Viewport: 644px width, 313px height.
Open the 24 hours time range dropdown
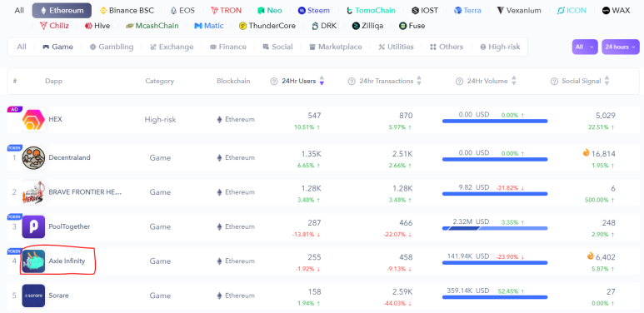(621, 47)
